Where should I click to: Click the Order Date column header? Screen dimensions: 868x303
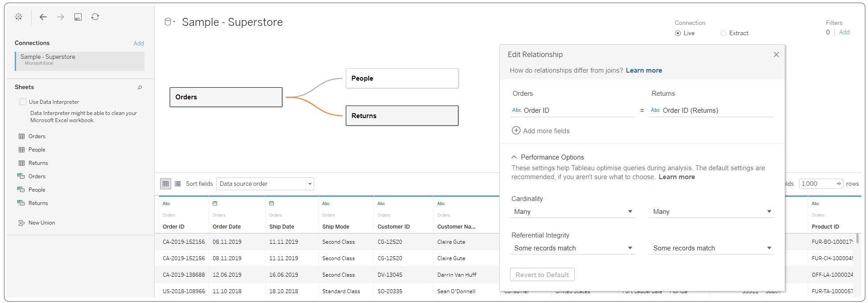pyautogui.click(x=226, y=227)
